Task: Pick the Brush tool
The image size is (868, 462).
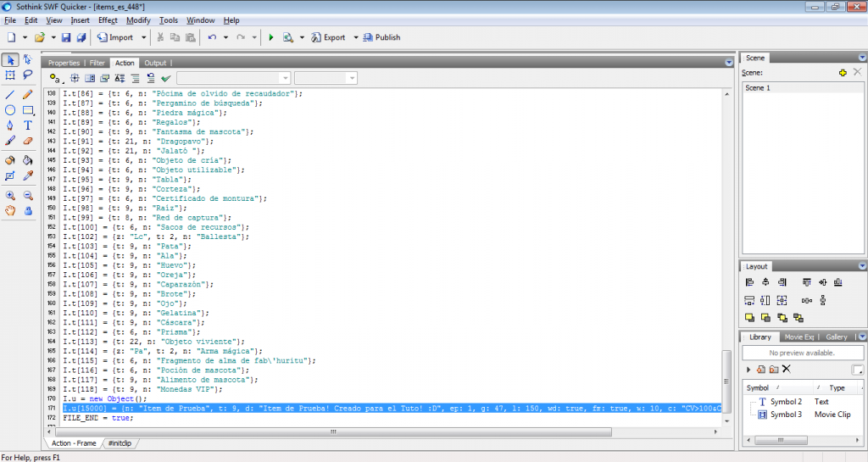Action: point(10,141)
